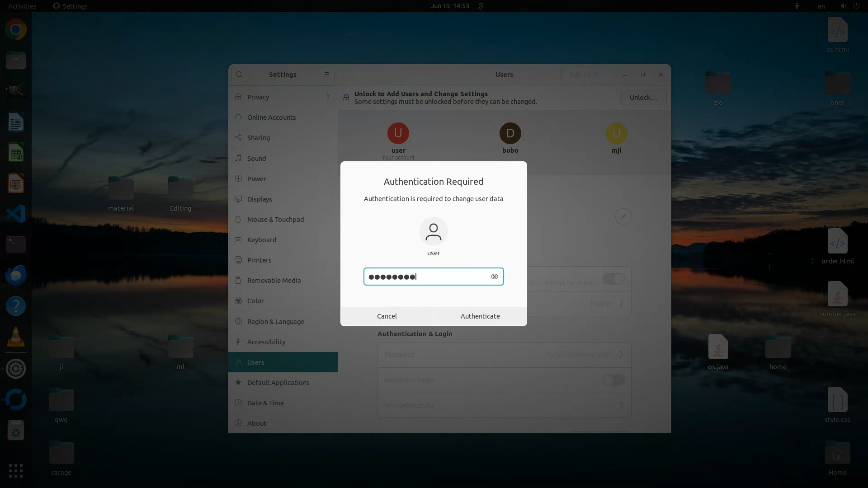Launch VLC media player from dock

pyautogui.click(x=16, y=337)
